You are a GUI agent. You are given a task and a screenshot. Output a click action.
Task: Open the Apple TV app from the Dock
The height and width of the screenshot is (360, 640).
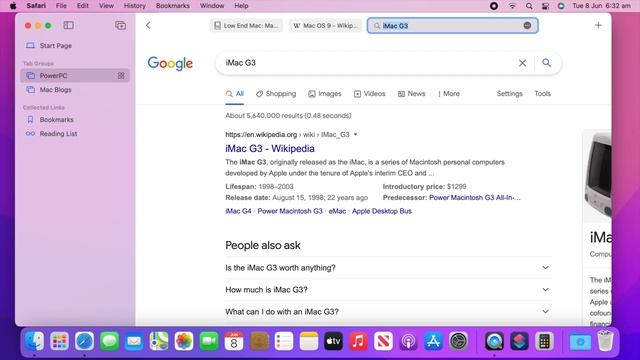pyautogui.click(x=333, y=341)
